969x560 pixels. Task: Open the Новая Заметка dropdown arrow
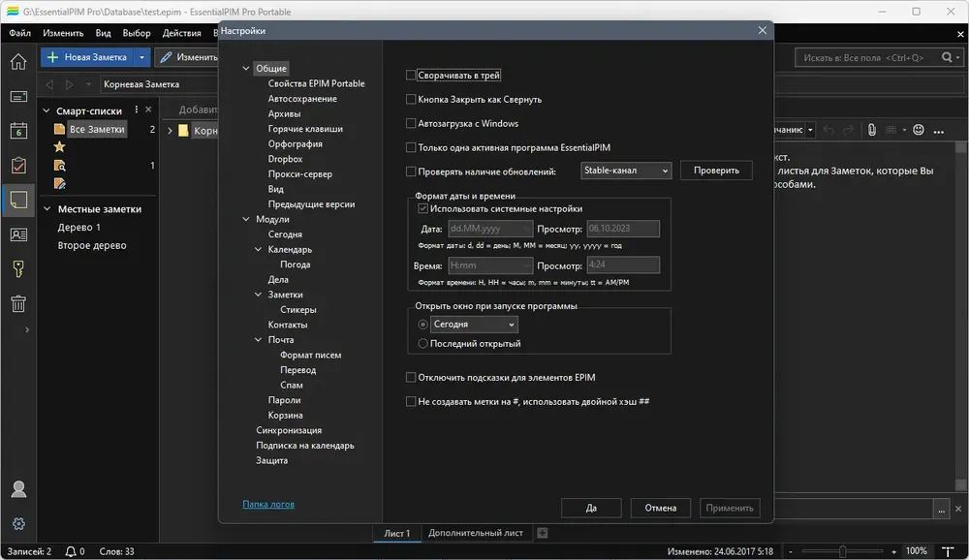tap(141, 57)
